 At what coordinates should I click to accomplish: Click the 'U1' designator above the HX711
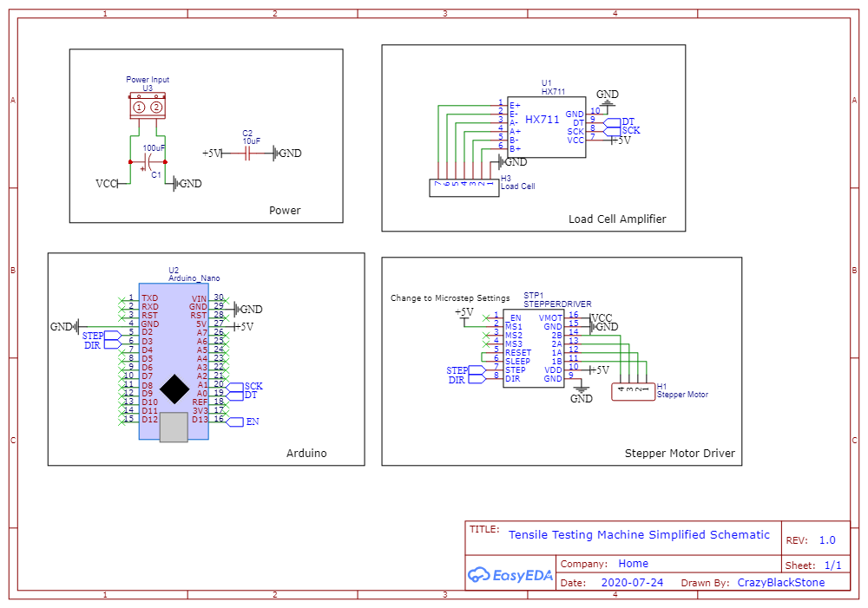546,83
